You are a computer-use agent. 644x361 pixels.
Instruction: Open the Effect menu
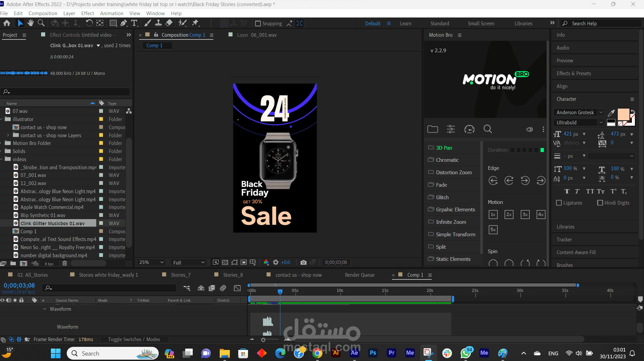pyautogui.click(x=88, y=13)
